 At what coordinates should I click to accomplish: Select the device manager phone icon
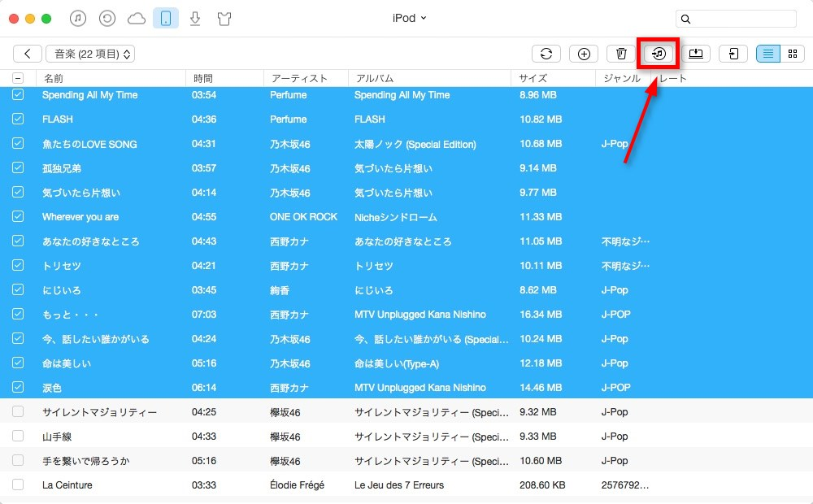coord(166,19)
